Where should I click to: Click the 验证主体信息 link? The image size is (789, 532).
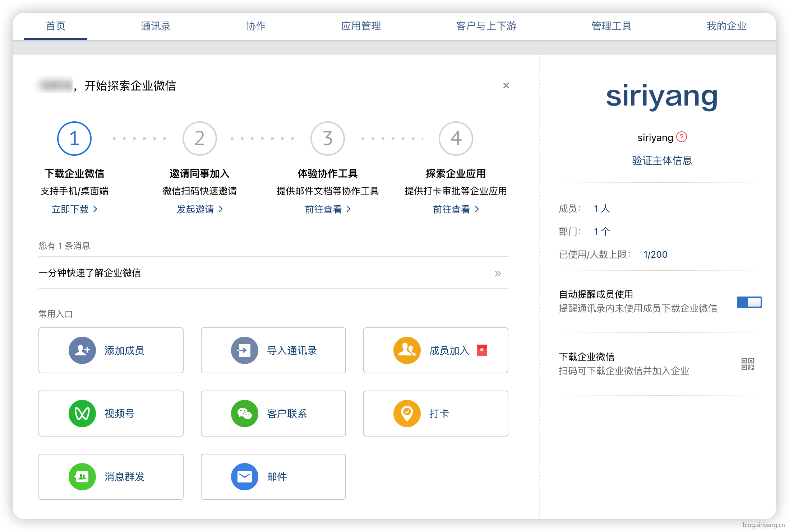662,160
